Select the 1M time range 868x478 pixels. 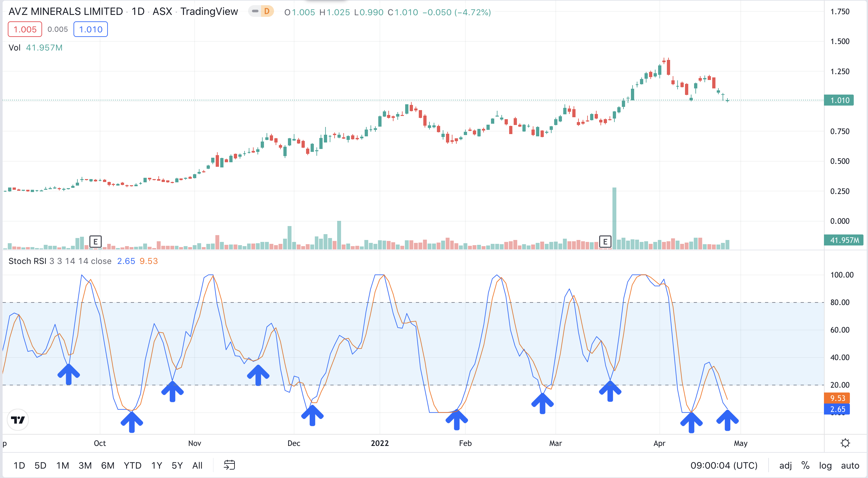(62, 465)
